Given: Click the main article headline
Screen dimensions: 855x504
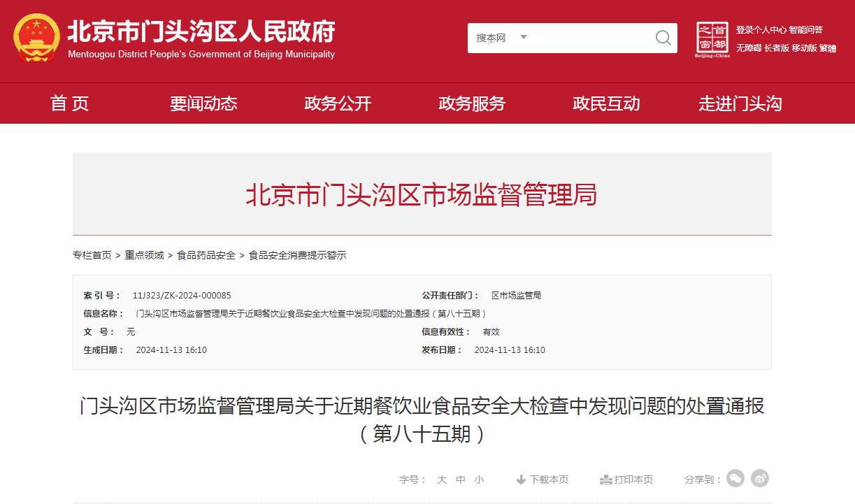Looking at the screenshot, I should pyautogui.click(x=422, y=419).
